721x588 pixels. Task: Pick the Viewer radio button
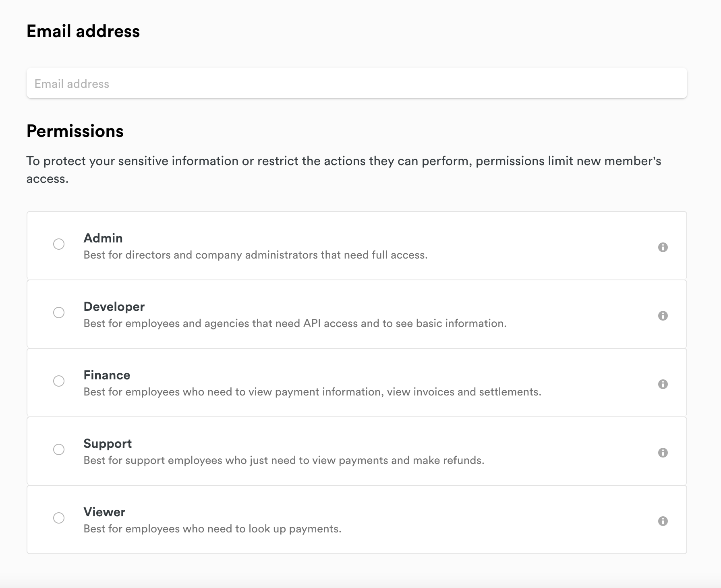[59, 518]
